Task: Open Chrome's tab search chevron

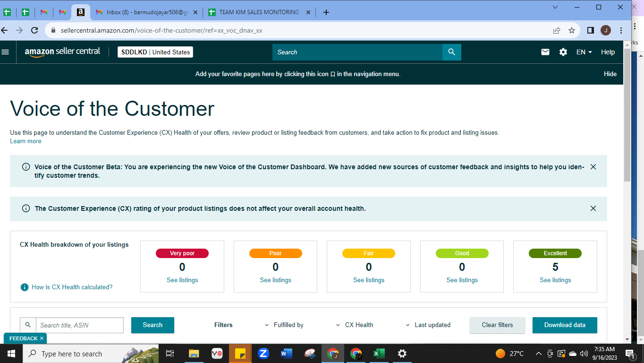Action: tap(555, 7)
